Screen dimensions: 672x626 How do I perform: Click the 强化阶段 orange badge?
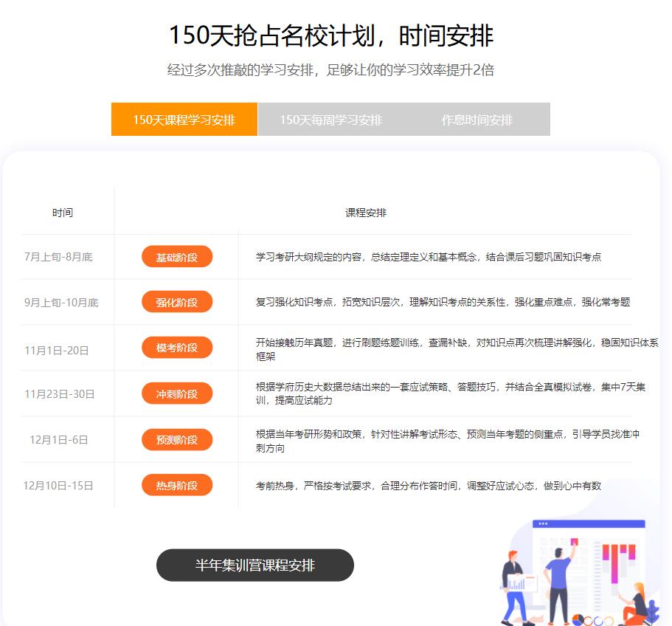click(x=177, y=302)
